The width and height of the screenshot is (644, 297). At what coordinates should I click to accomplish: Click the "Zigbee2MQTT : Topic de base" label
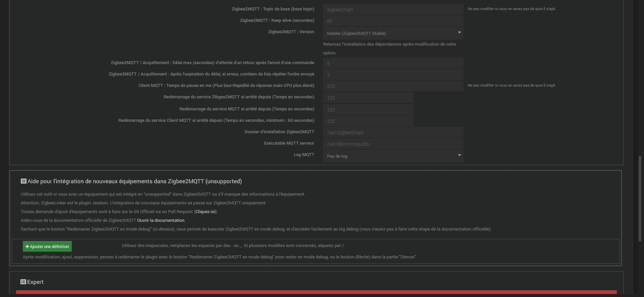pos(273,9)
